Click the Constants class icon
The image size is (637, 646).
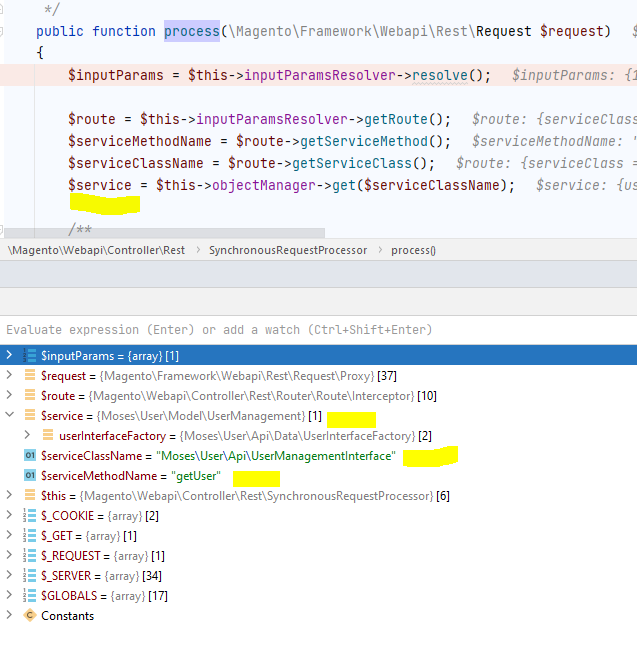(x=29, y=616)
